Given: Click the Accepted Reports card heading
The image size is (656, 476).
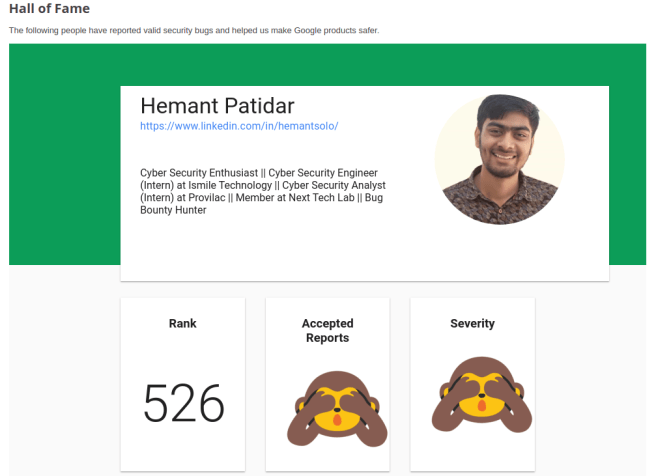Looking at the screenshot, I should pyautogui.click(x=327, y=330).
